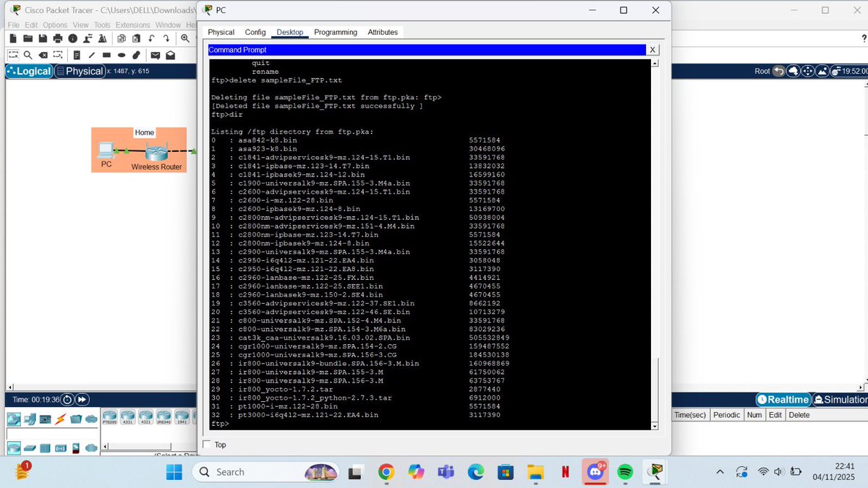Open the Config tab in PC window
This screenshot has width=868, height=488.
click(x=255, y=33)
